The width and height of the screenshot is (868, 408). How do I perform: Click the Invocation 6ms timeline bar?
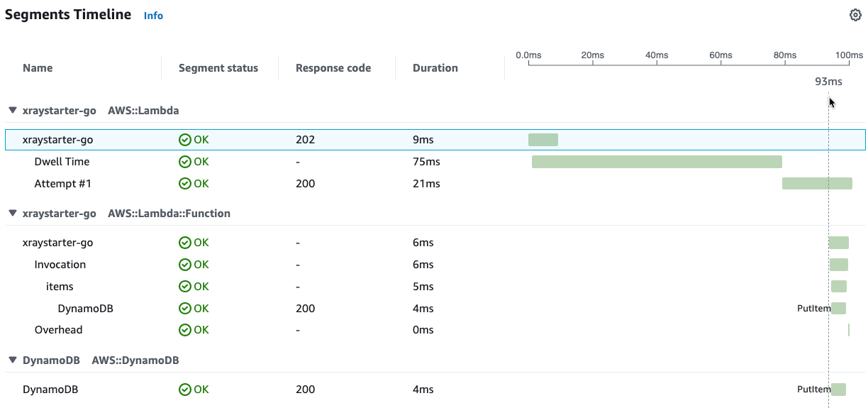point(839,265)
